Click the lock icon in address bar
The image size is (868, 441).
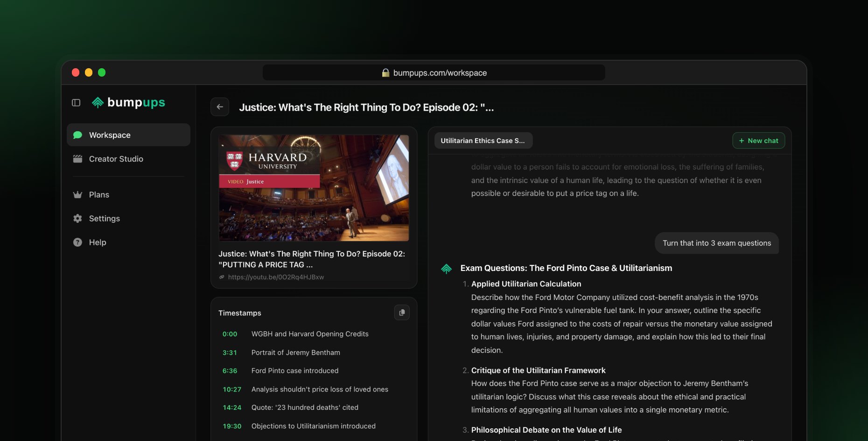pos(385,73)
